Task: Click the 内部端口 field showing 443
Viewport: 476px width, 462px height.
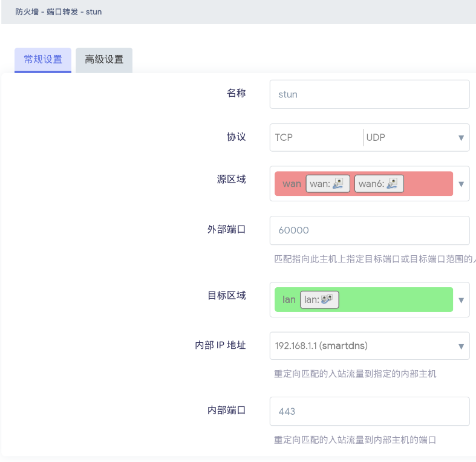Action: point(369,411)
